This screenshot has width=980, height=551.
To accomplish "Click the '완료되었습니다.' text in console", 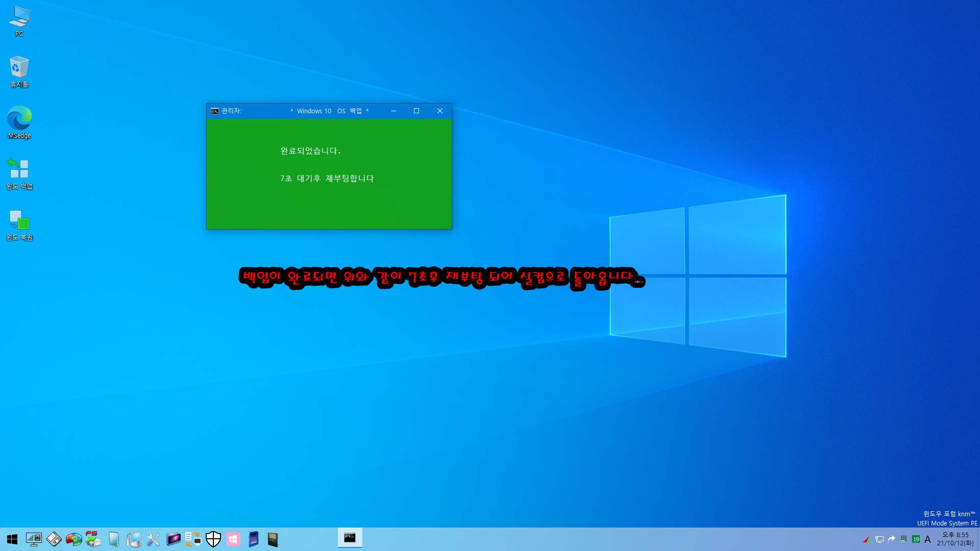I will tap(310, 151).
